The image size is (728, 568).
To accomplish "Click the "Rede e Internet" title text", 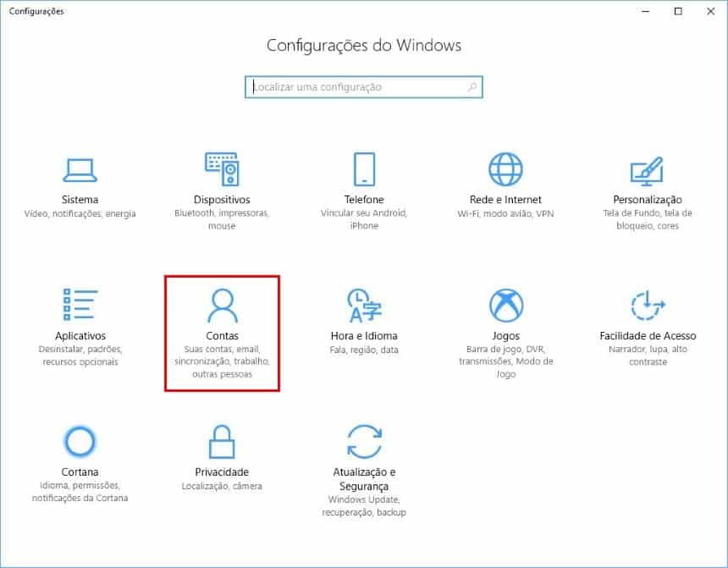I will click(x=505, y=200).
